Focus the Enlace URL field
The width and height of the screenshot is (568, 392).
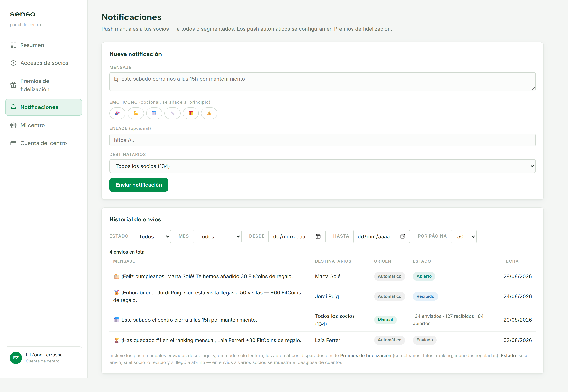pos(322,140)
